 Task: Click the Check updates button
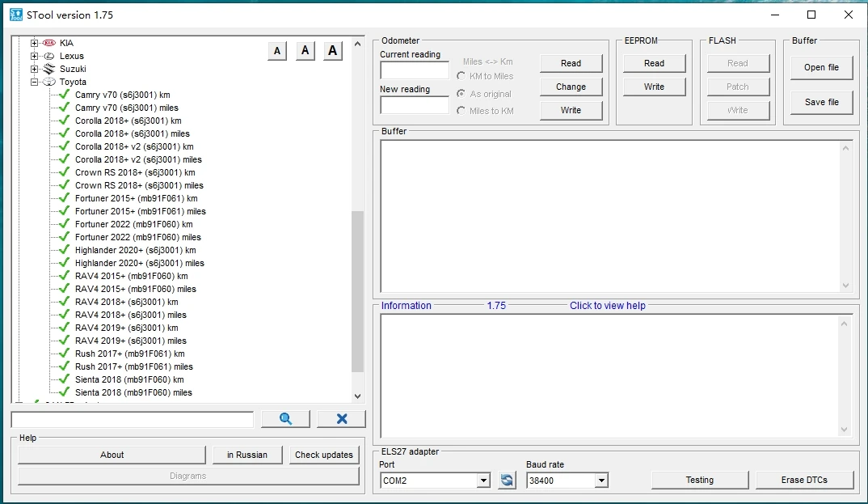point(323,455)
